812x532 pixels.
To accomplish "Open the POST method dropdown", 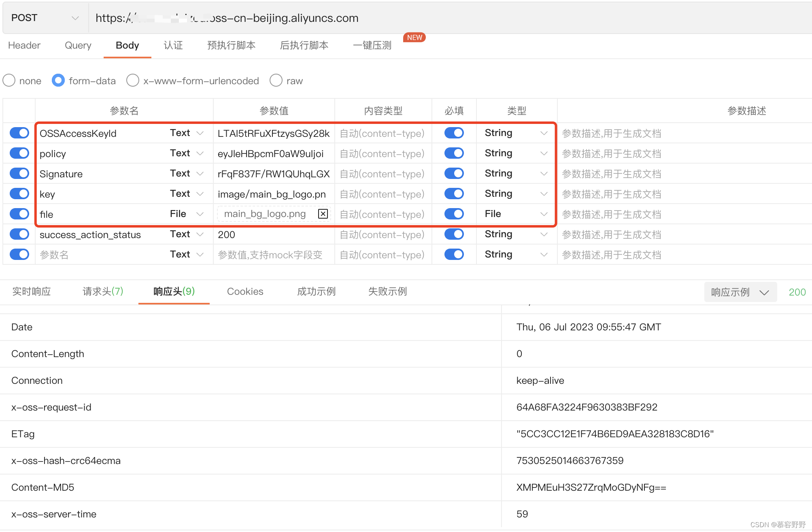I will click(45, 18).
